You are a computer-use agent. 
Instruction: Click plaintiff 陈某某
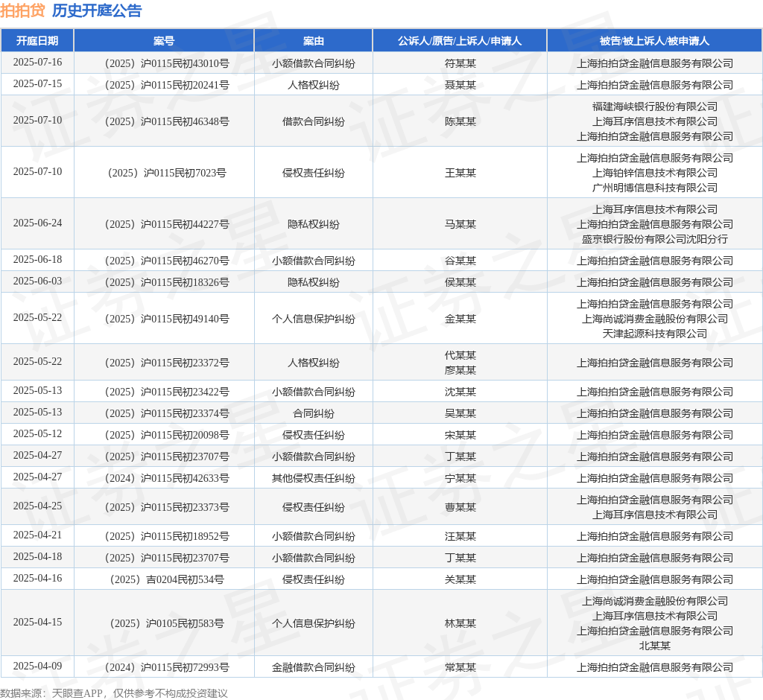(460, 121)
